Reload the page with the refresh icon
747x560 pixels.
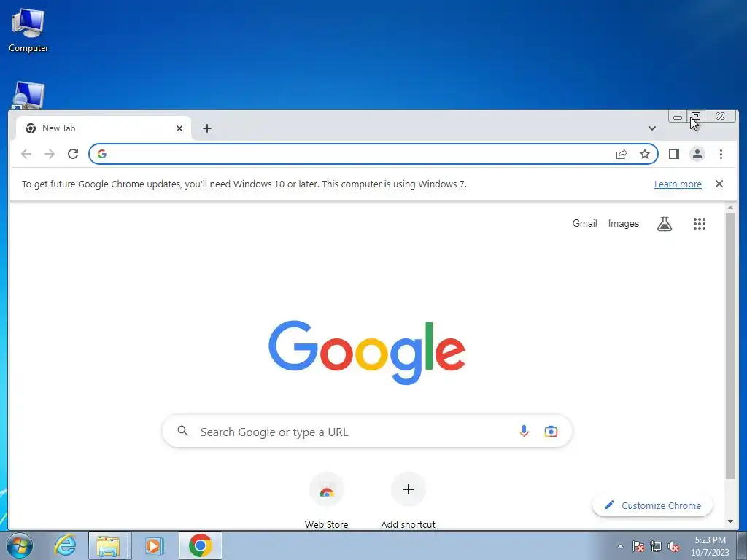tap(73, 154)
